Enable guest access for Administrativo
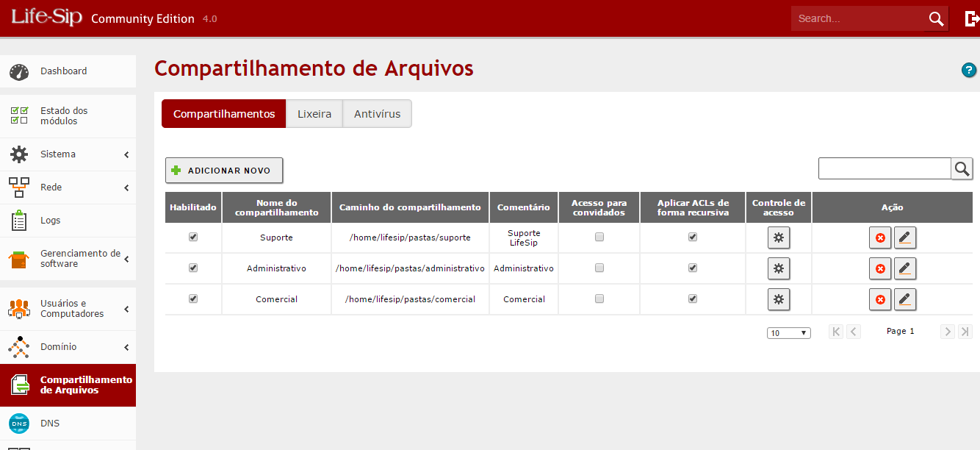This screenshot has width=980, height=450. pos(599,268)
